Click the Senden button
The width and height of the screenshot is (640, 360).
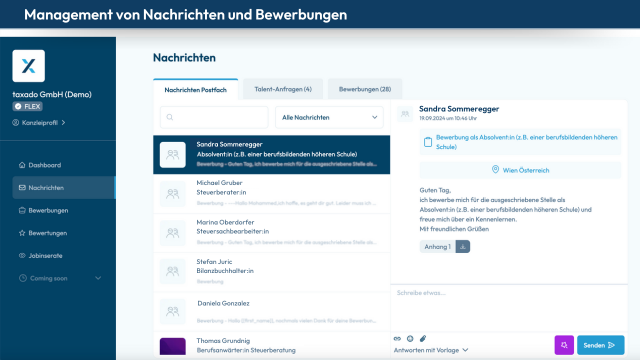tap(600, 345)
